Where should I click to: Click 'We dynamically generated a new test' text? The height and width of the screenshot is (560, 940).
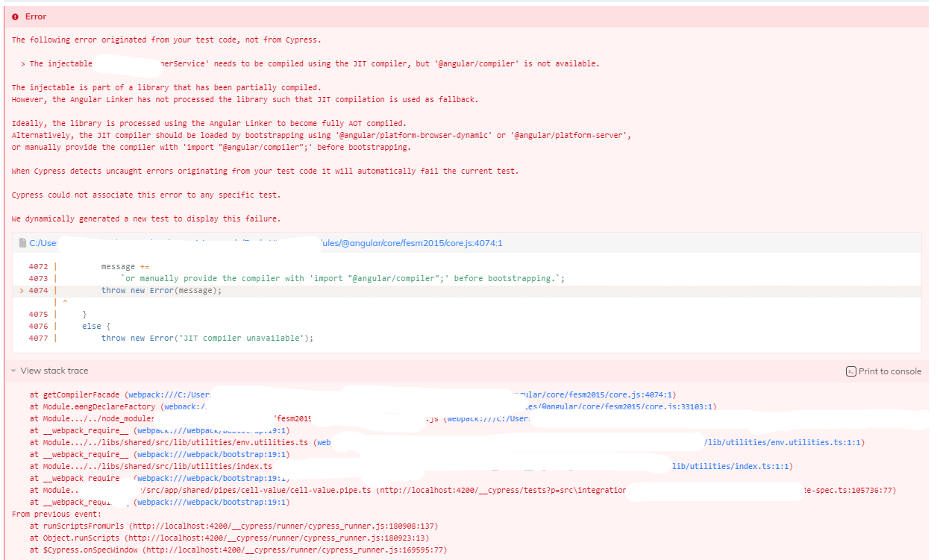(x=146, y=218)
